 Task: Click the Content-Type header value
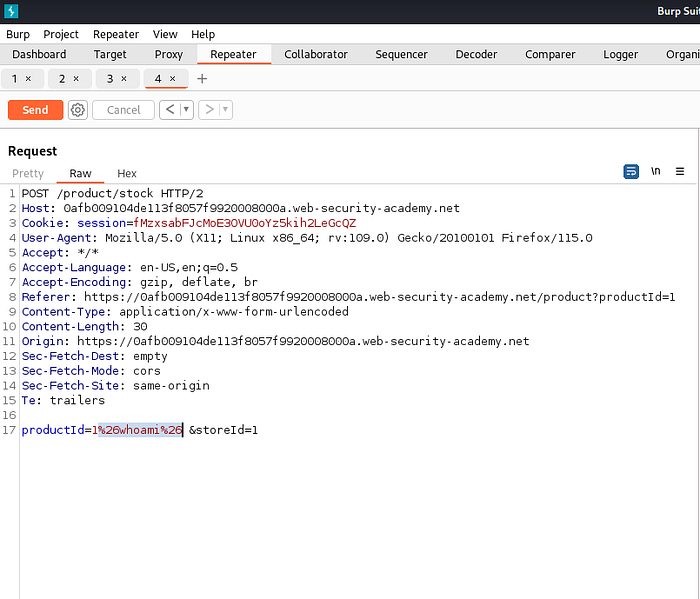[234, 312]
